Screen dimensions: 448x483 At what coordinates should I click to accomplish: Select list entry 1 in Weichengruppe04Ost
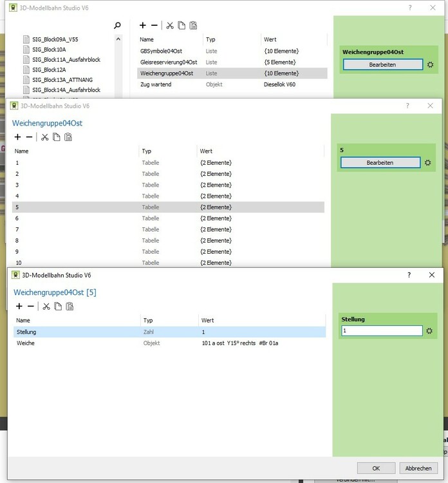pos(168,163)
